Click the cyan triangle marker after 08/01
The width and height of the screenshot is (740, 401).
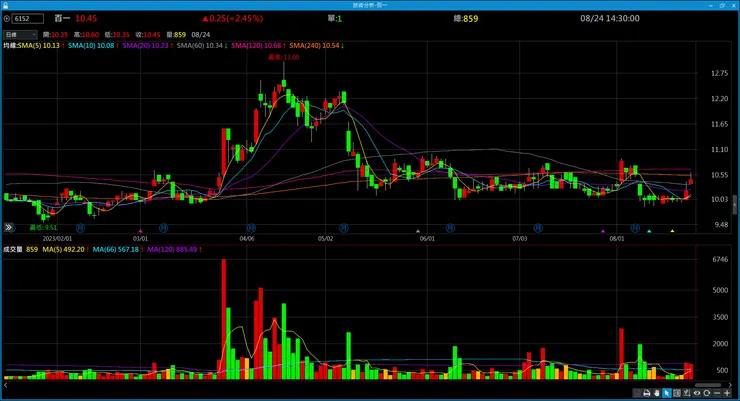649,231
